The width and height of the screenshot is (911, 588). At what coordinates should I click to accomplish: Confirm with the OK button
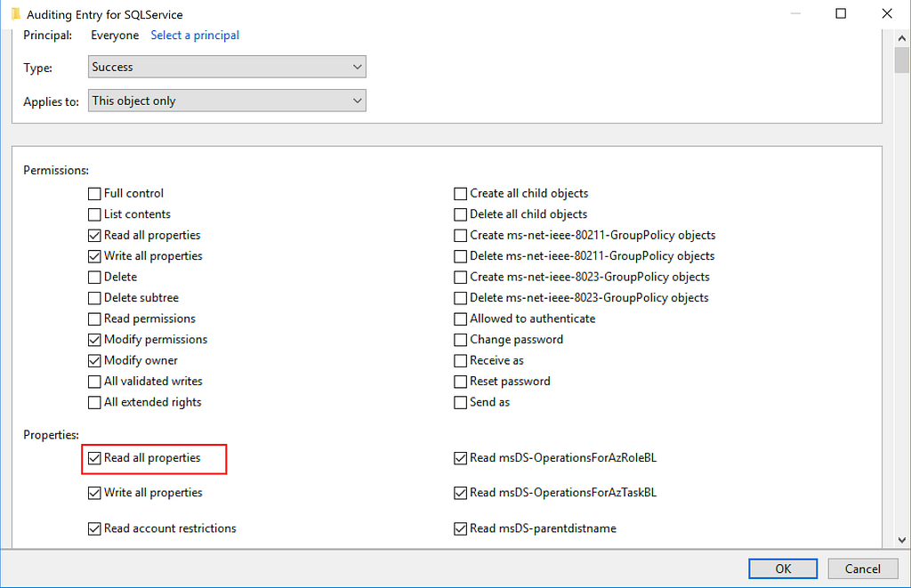point(783,568)
